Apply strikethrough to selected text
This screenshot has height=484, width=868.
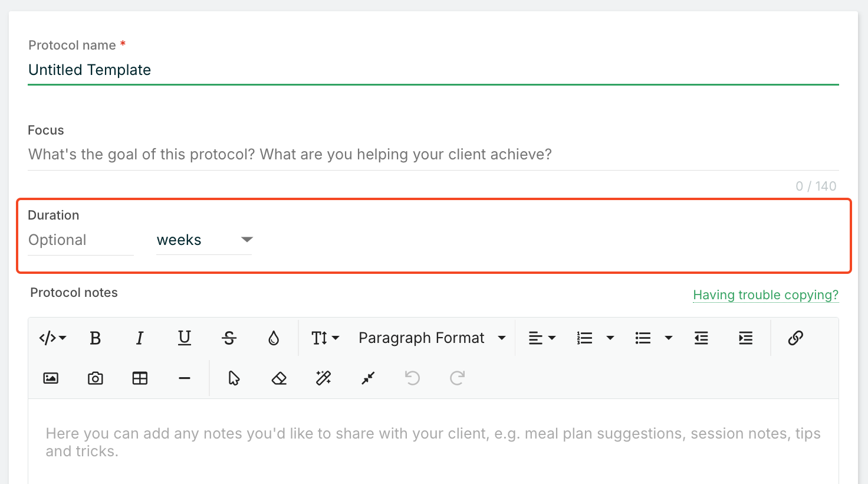click(229, 338)
